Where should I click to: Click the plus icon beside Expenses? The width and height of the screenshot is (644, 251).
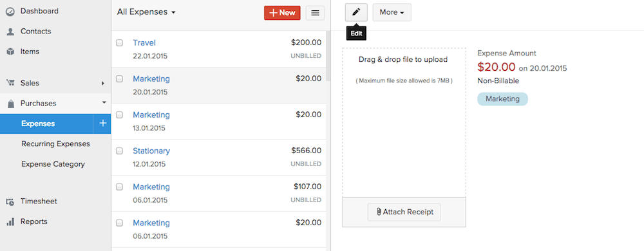102,124
